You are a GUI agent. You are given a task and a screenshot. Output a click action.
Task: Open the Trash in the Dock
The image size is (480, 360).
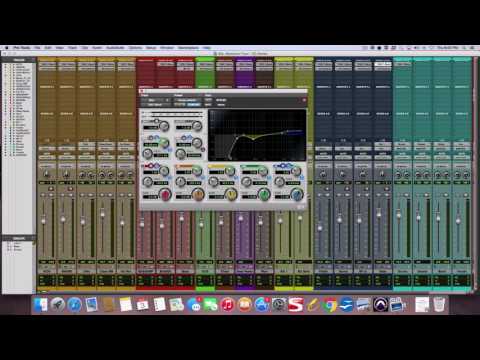439,305
